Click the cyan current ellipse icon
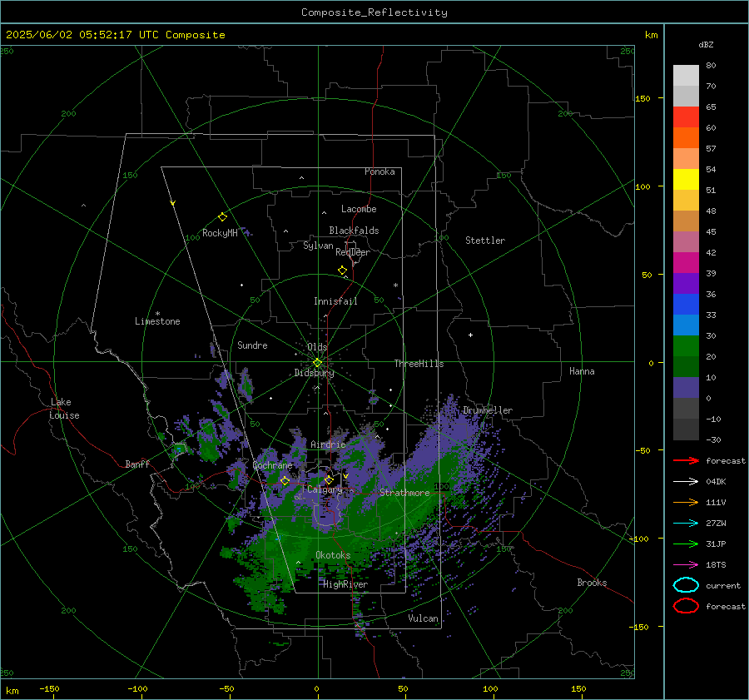 686,585
